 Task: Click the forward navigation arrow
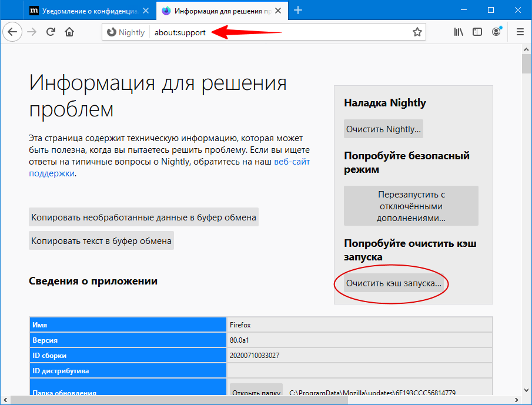tap(32, 32)
